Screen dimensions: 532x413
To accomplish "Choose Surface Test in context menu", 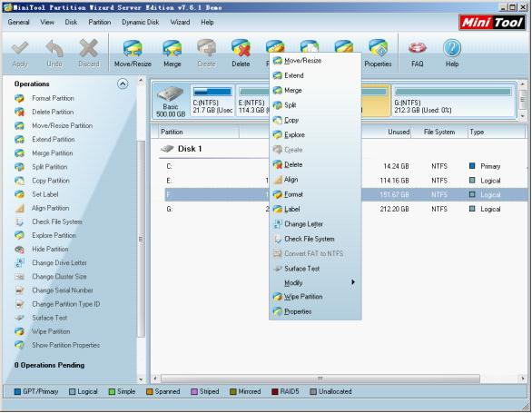I will 315,269.
